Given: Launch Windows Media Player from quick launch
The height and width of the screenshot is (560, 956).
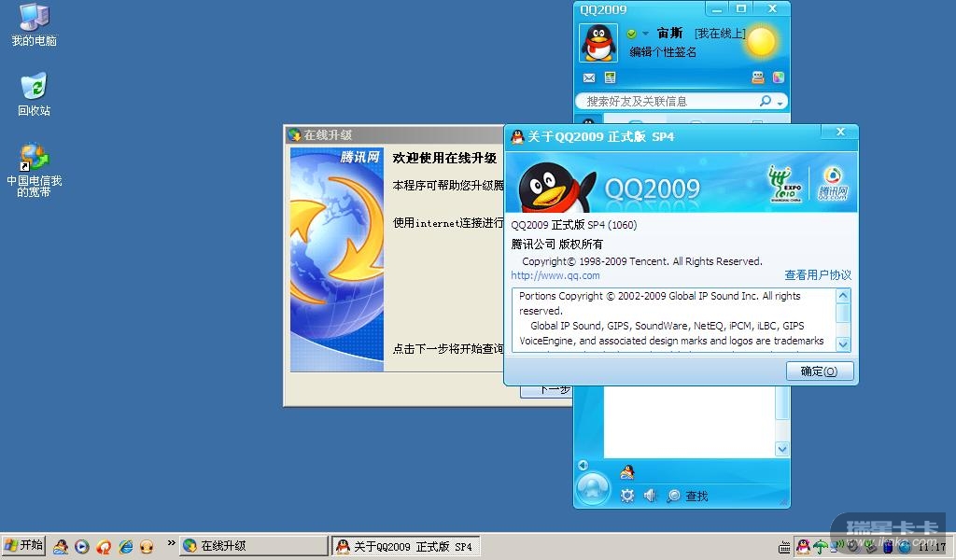Looking at the screenshot, I should click(x=82, y=546).
